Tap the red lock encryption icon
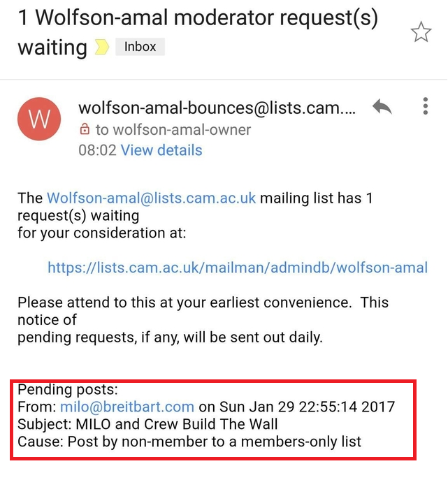The image size is (448, 480). tap(85, 129)
